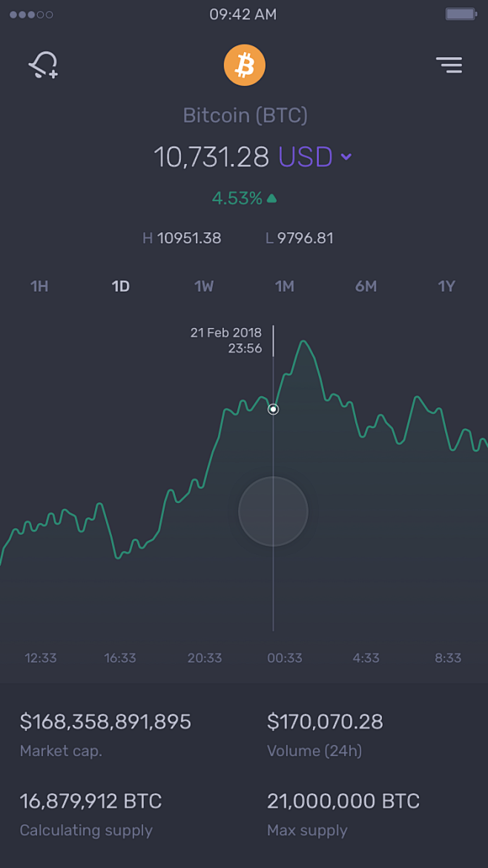This screenshot has height=868, width=488.
Task: Tap the Volume (24h) value
Action: [325, 721]
